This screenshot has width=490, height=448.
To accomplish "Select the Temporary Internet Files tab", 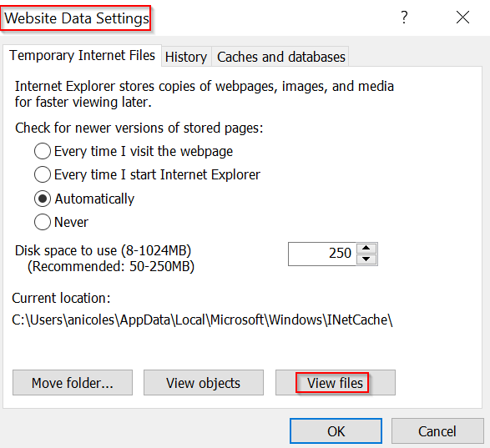I will [82, 56].
